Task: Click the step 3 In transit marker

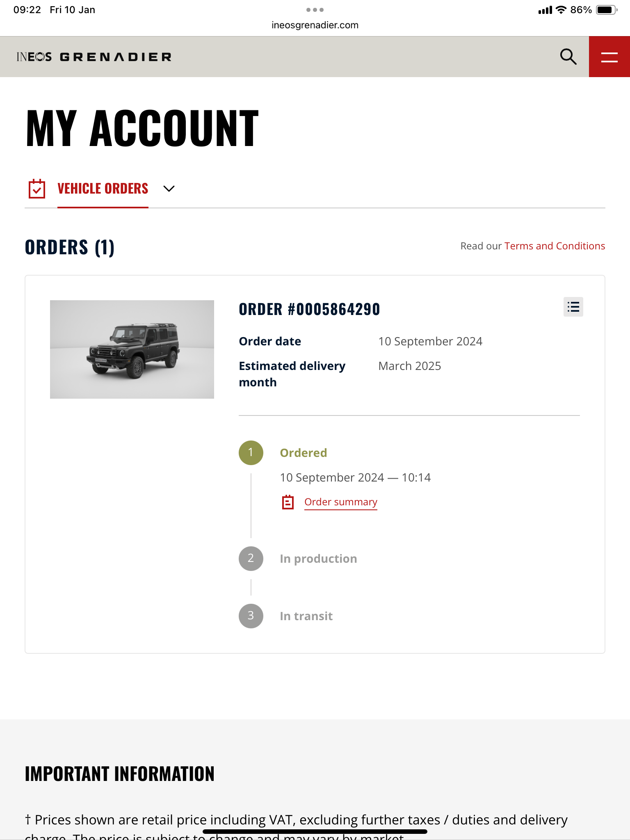Action: pos(251,616)
